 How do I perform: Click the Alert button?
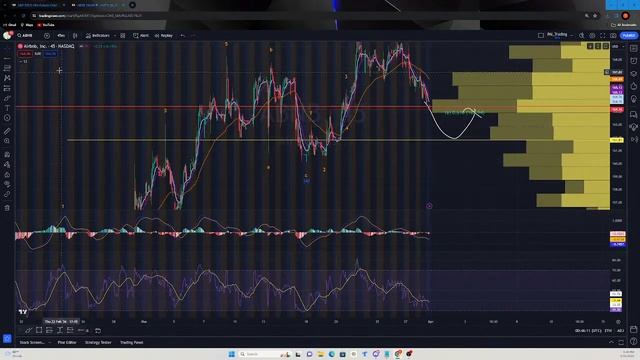(x=141, y=36)
